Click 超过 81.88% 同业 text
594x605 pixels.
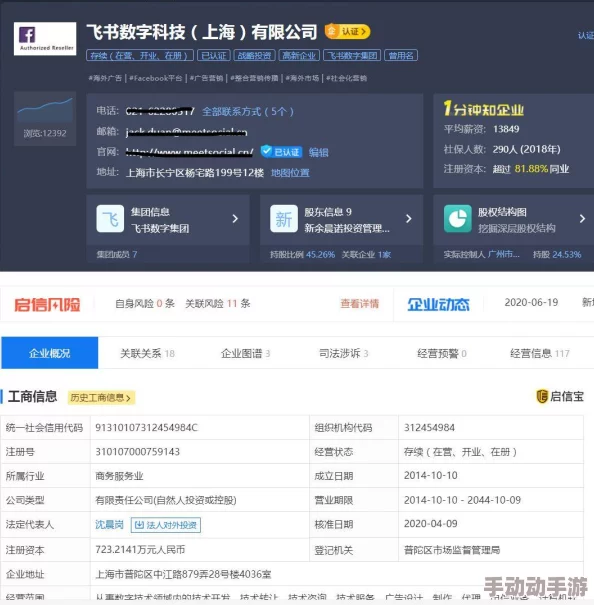click(531, 169)
